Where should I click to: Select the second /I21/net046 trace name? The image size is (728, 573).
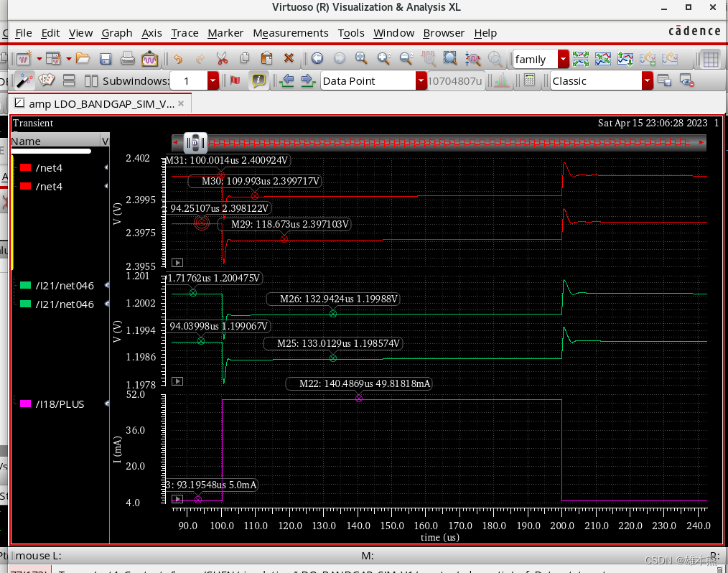(x=65, y=304)
